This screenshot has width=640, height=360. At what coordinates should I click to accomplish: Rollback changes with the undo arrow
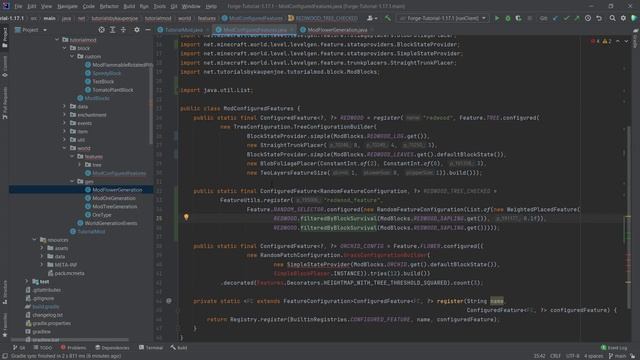599,18
